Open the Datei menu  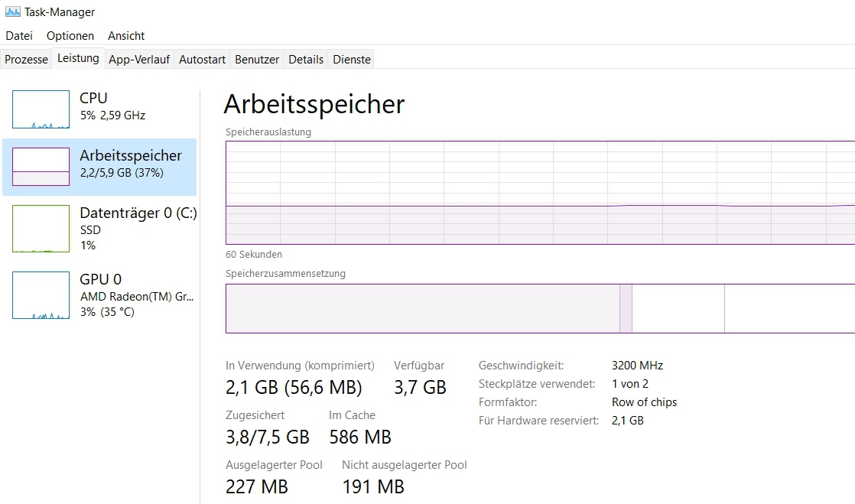pyautogui.click(x=19, y=36)
